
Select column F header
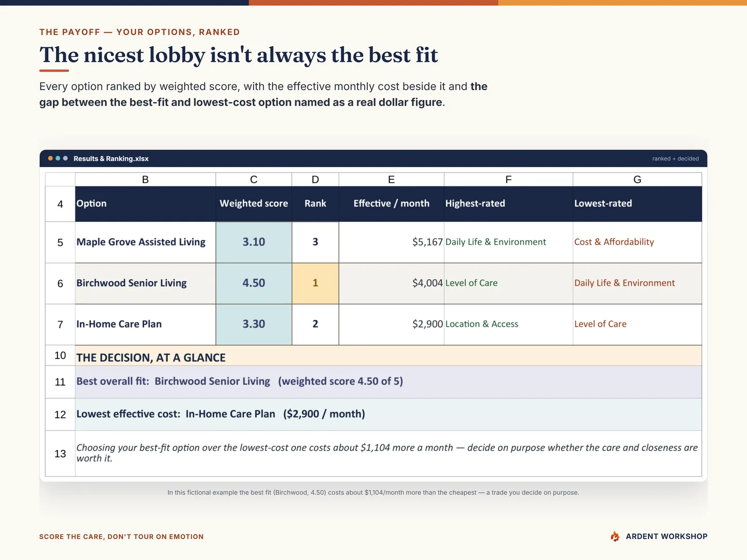tap(508, 180)
